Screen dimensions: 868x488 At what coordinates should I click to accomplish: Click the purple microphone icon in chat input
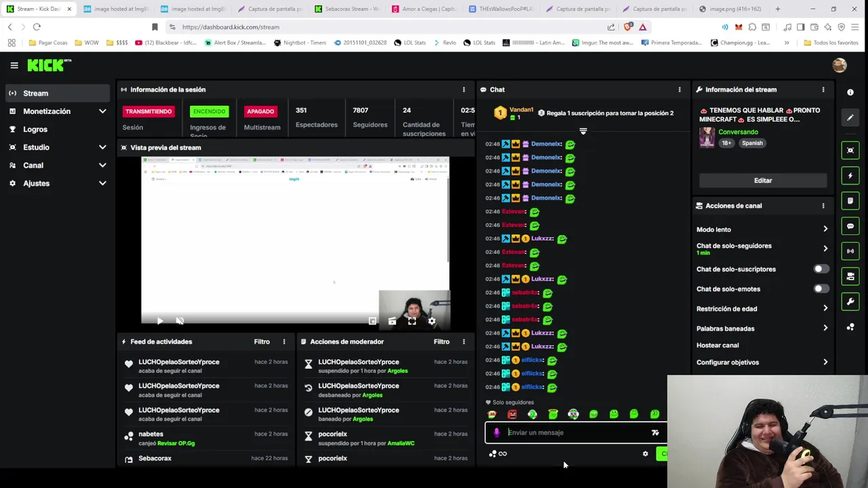coord(496,432)
